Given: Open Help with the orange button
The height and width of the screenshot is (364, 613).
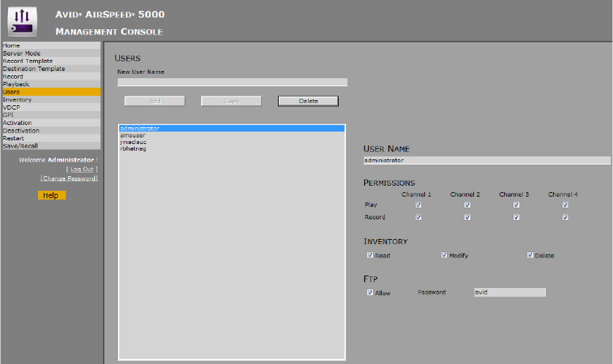Looking at the screenshot, I should coord(52,195).
